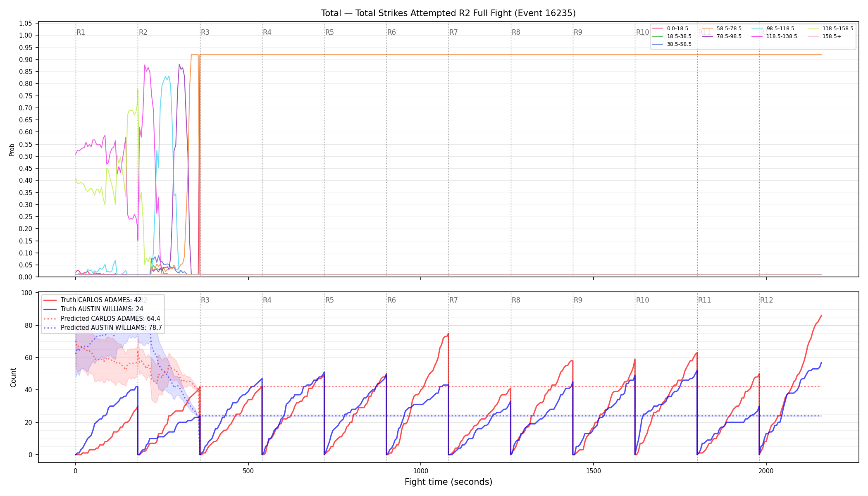Select Predicted AUSTIN WILLIAMS: 78.7 legend entry
This screenshot has width=868, height=496.
click(103, 328)
